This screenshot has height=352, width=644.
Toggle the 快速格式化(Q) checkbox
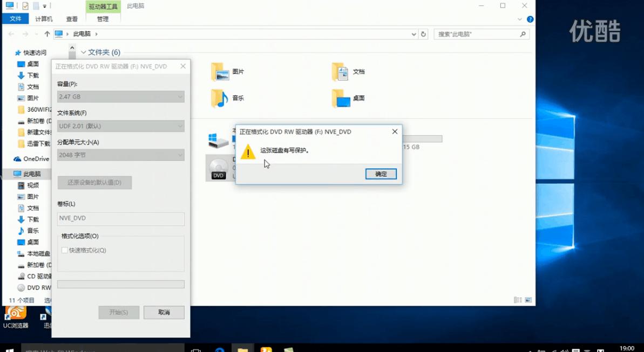pyautogui.click(x=64, y=250)
